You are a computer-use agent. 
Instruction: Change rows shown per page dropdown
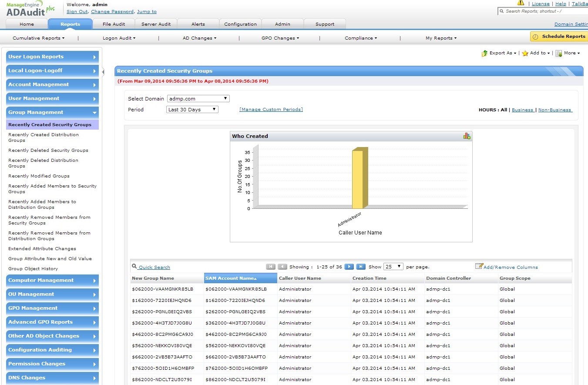[393, 267]
